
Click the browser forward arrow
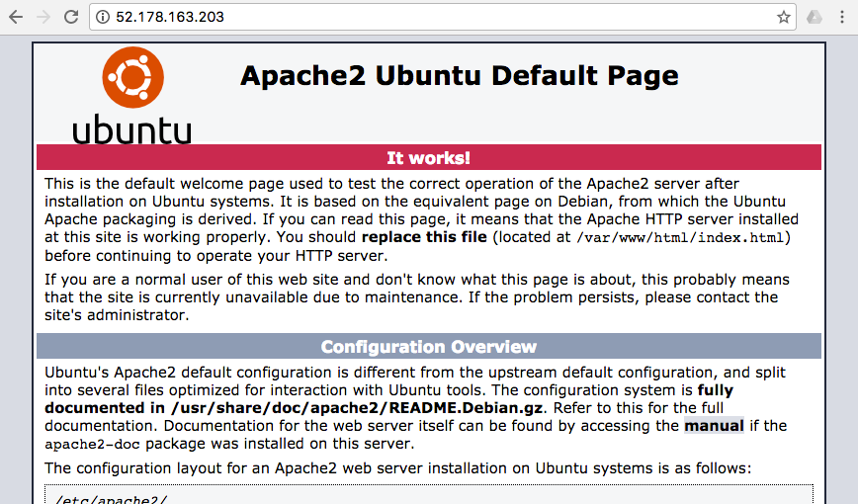tap(43, 17)
